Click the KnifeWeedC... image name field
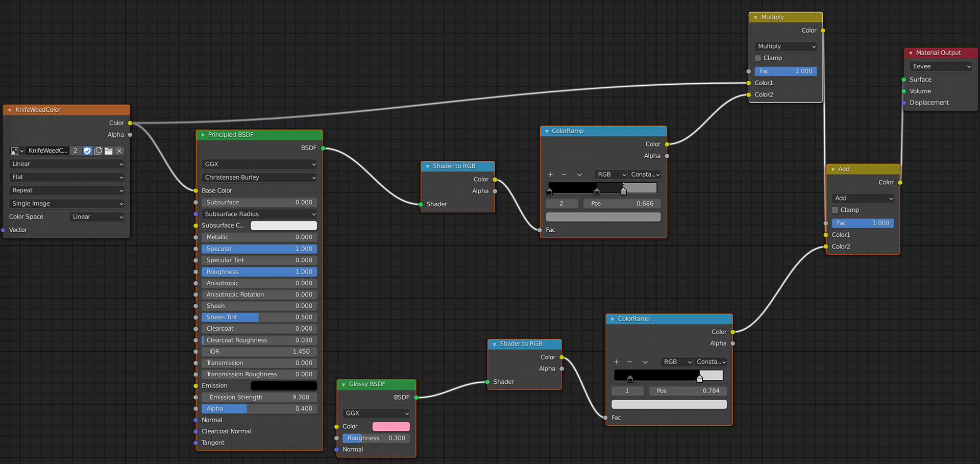Screen dimensions: 980x464 pyautogui.click(x=47, y=151)
